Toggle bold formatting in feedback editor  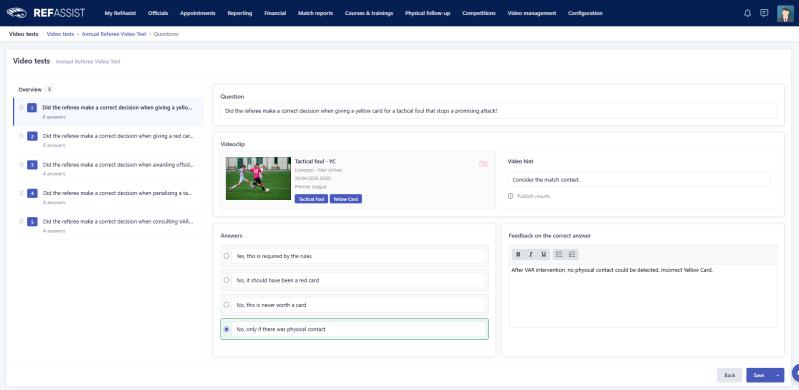click(x=518, y=254)
